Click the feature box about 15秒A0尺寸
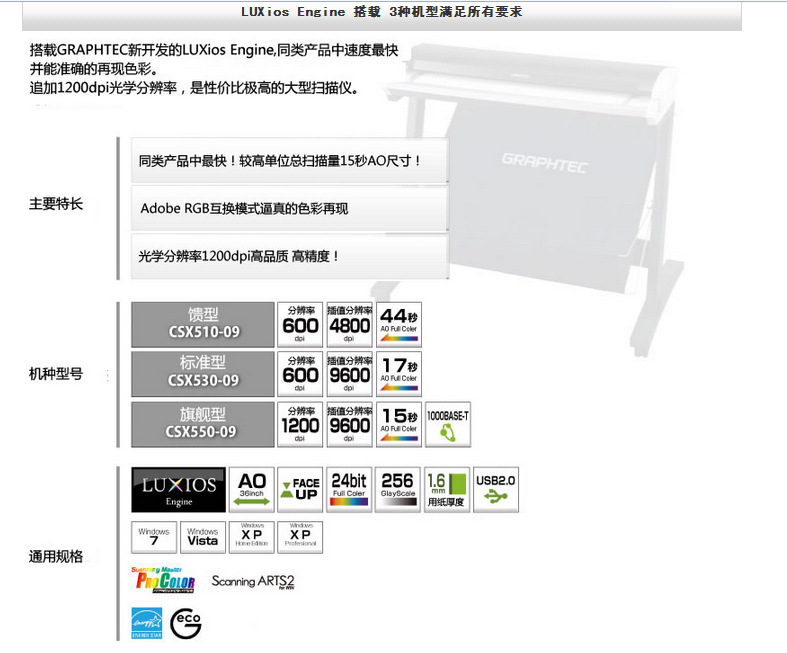 [x=290, y=161]
